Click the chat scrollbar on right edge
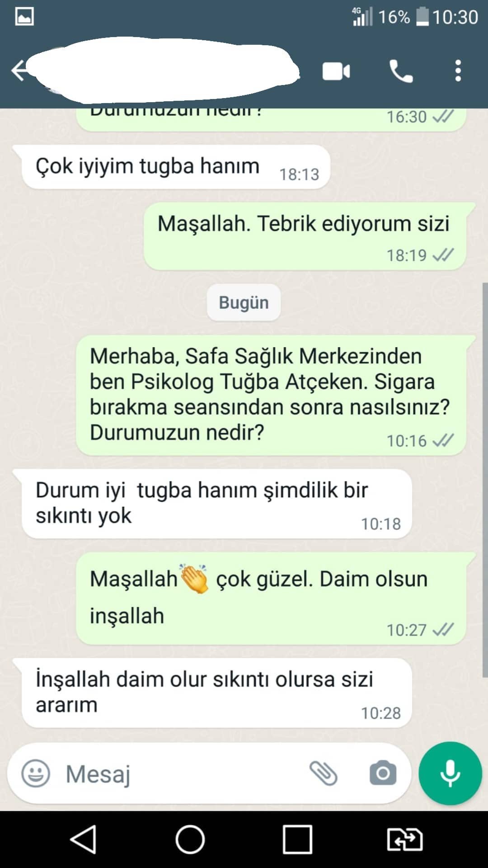Screen dimensions: 488x868 pyautogui.click(x=485, y=480)
